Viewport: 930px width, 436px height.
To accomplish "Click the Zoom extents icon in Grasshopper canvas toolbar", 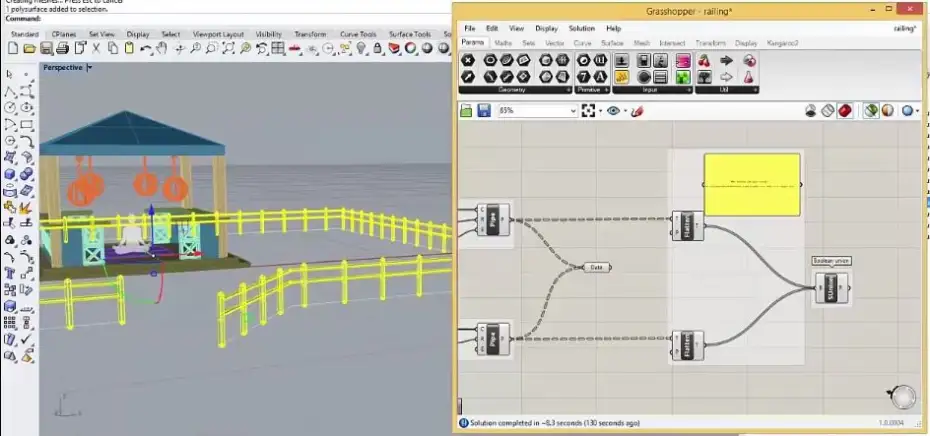I will point(588,110).
